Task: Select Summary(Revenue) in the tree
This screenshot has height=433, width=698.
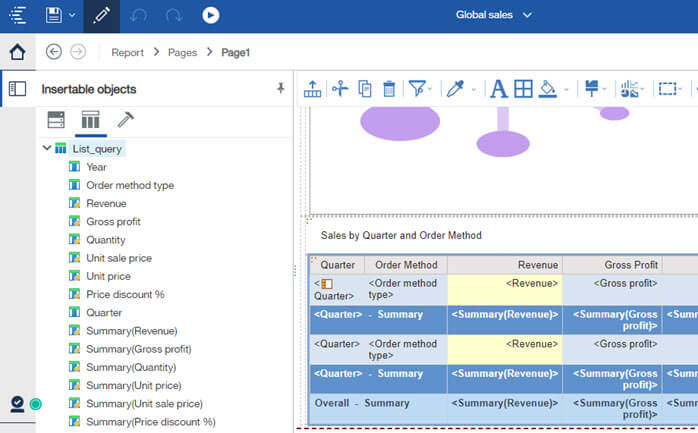Action: tap(132, 331)
